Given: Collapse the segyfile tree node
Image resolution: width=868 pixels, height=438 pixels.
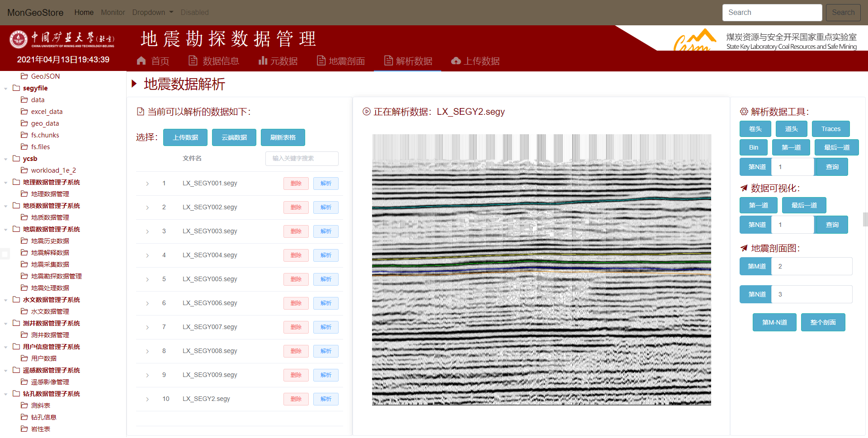Looking at the screenshot, I should tap(5, 89).
